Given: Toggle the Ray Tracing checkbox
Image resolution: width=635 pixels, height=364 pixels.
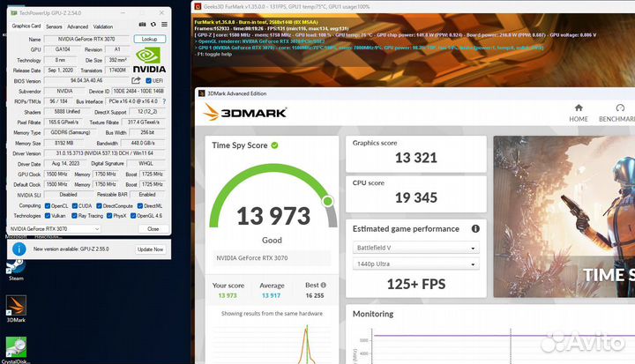Looking at the screenshot, I should click(74, 216).
